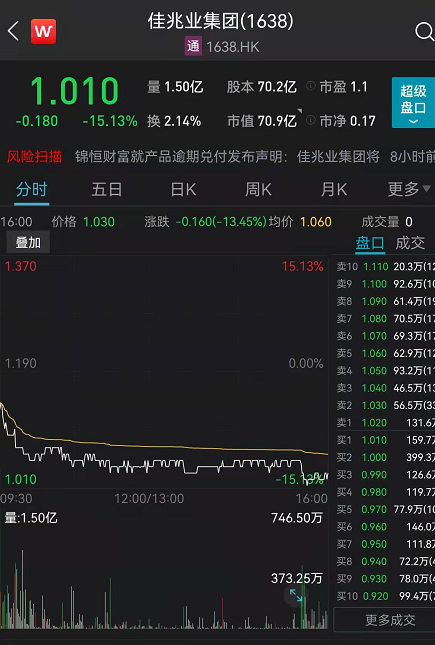Tap the 卖9 1.100 order row

(385, 284)
